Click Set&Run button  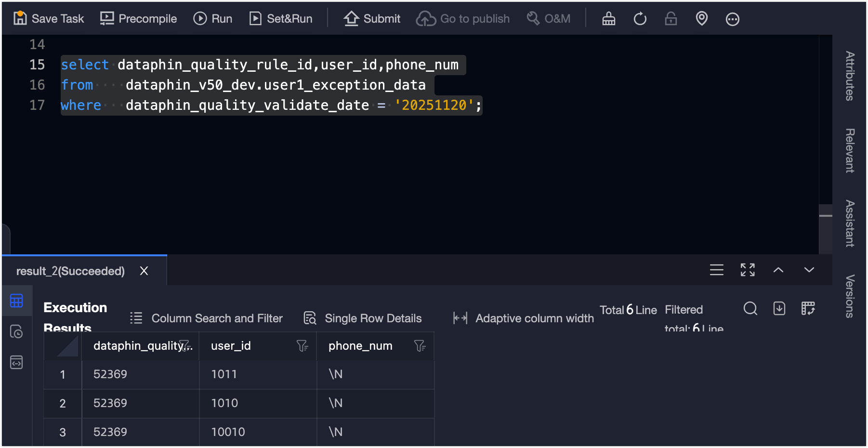tap(281, 19)
